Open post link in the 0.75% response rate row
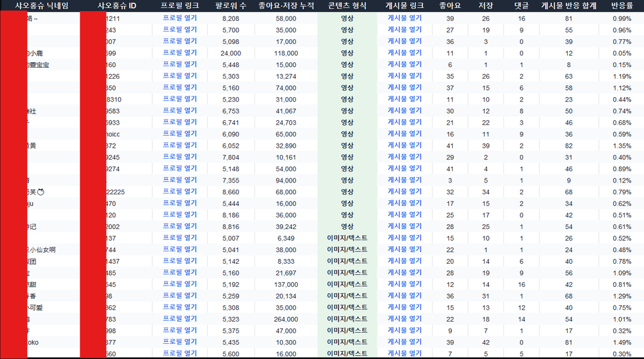This screenshot has height=359, width=644. coord(405,307)
